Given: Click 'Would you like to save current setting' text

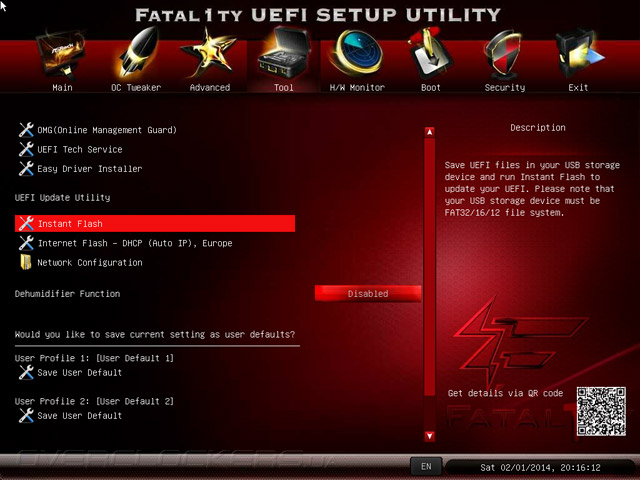Looking at the screenshot, I should point(155,334).
